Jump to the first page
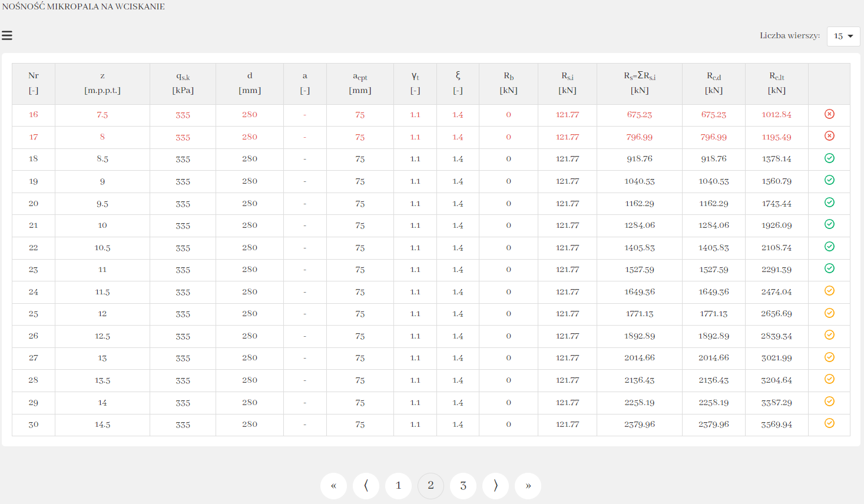Viewport: 864px width, 504px height. coord(333,486)
